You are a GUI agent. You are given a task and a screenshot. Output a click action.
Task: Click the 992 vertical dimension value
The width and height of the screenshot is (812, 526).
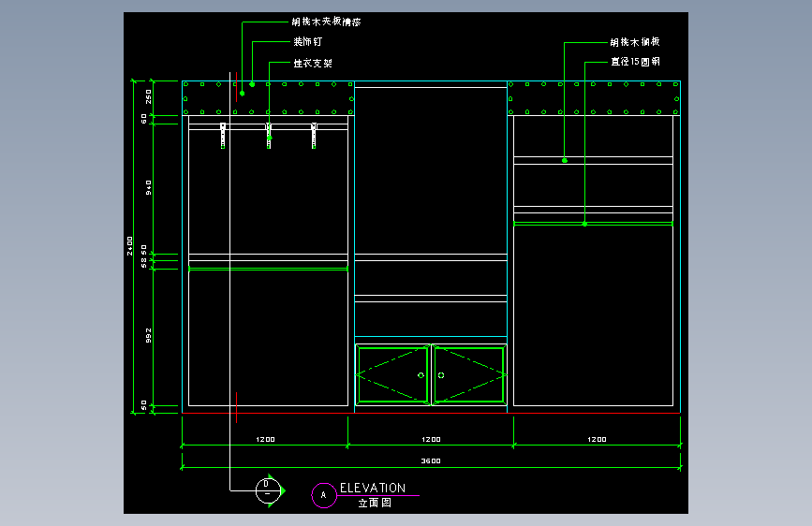(149, 335)
